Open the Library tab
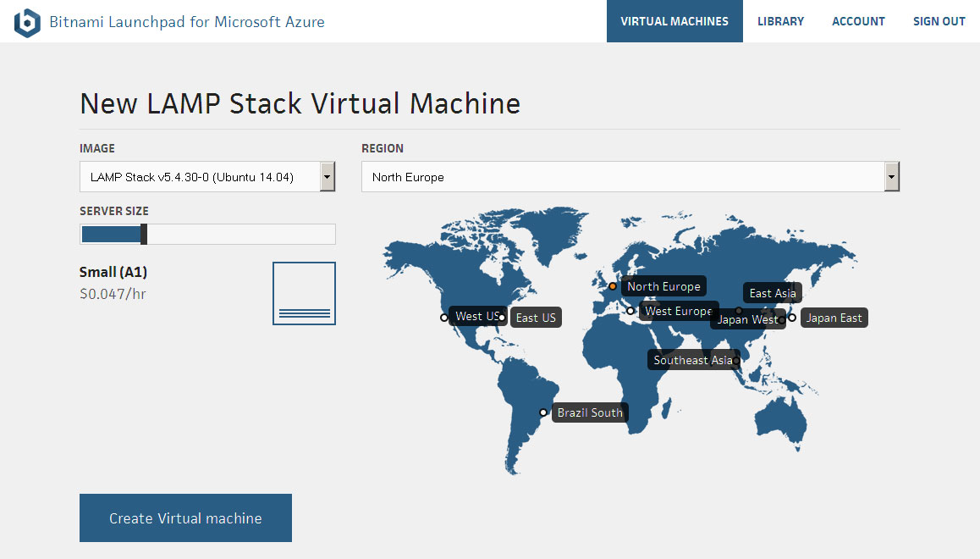The height and width of the screenshot is (559, 980). point(780,21)
